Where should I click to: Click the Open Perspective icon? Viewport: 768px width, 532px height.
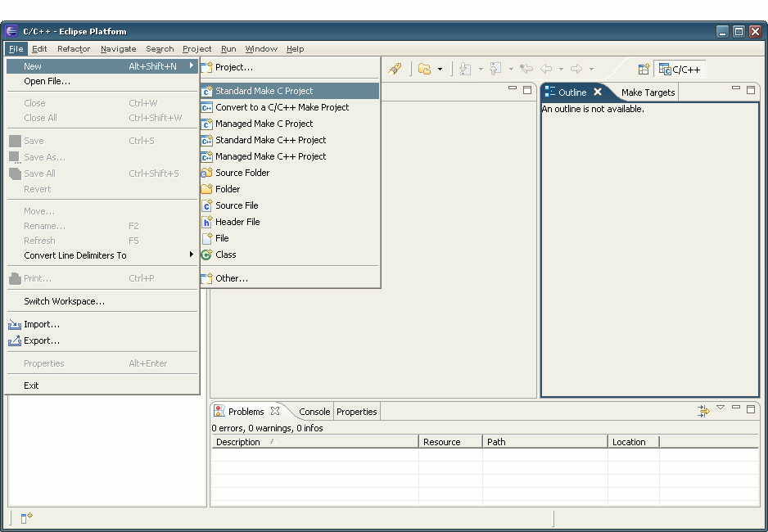pyautogui.click(x=644, y=70)
